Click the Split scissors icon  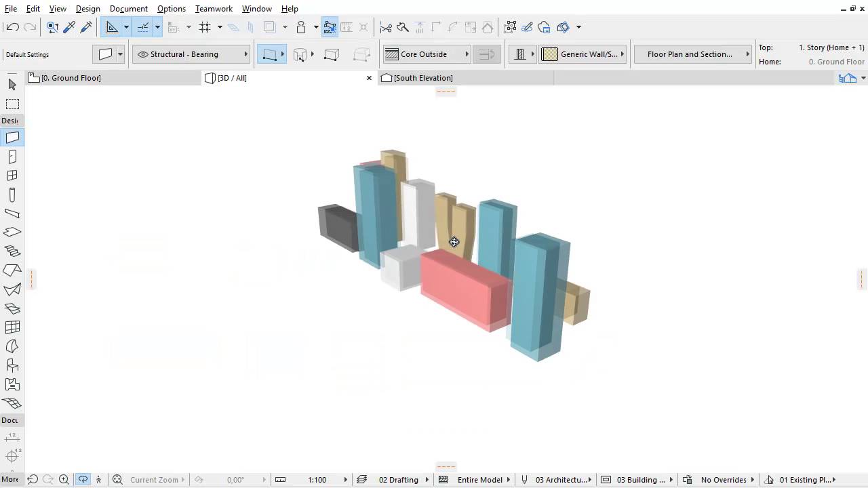coord(386,27)
